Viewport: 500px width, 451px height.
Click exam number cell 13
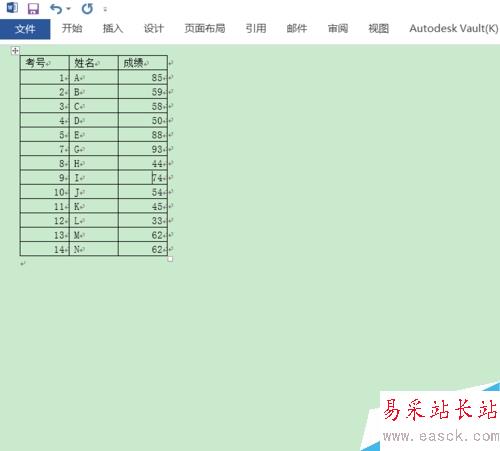tap(45, 235)
